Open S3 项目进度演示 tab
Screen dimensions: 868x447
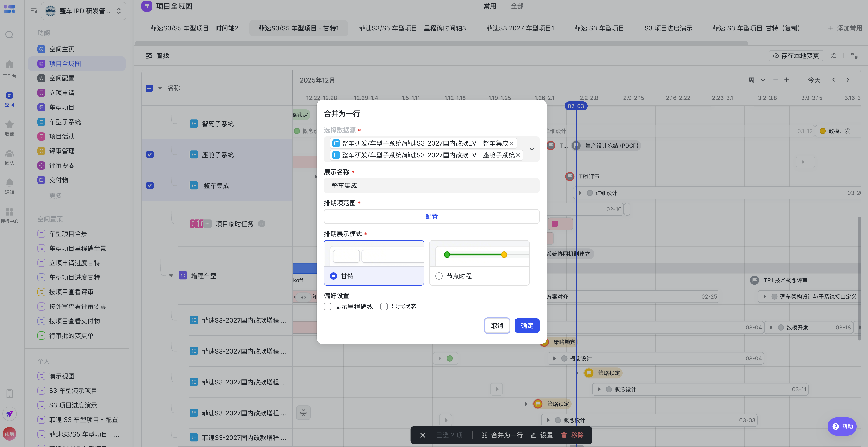tap(668, 28)
